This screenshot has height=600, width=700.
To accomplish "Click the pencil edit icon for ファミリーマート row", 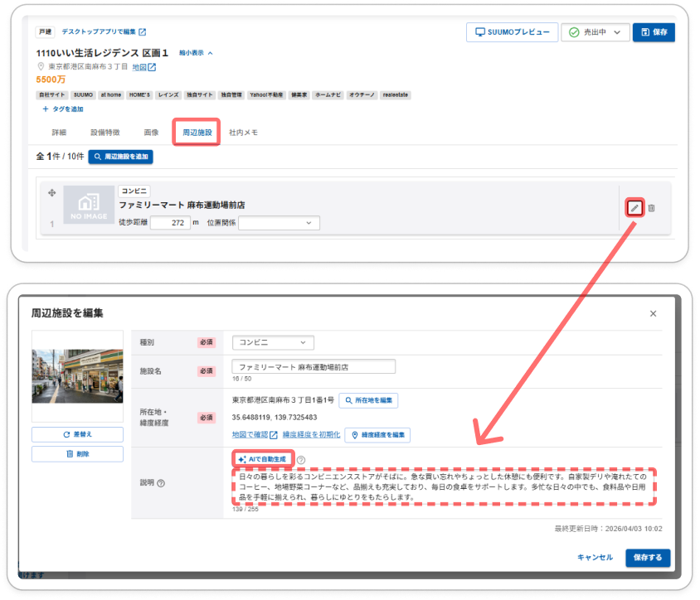I will (634, 208).
